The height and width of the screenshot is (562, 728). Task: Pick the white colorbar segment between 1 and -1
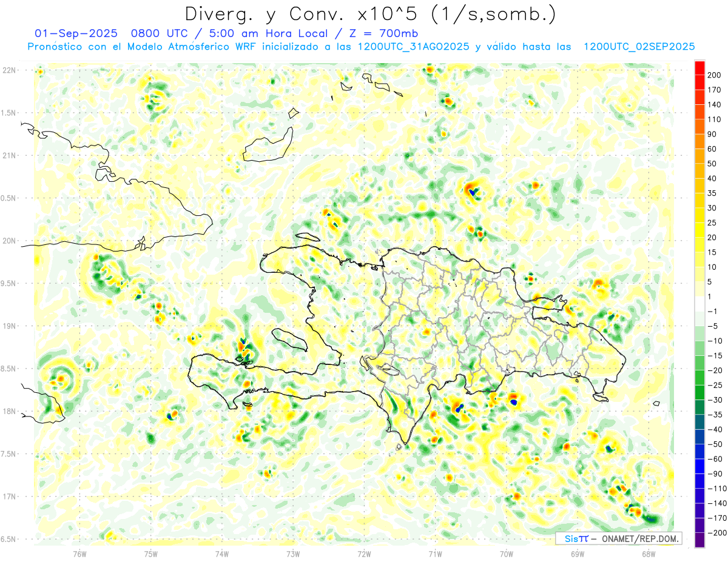pyautogui.click(x=699, y=304)
